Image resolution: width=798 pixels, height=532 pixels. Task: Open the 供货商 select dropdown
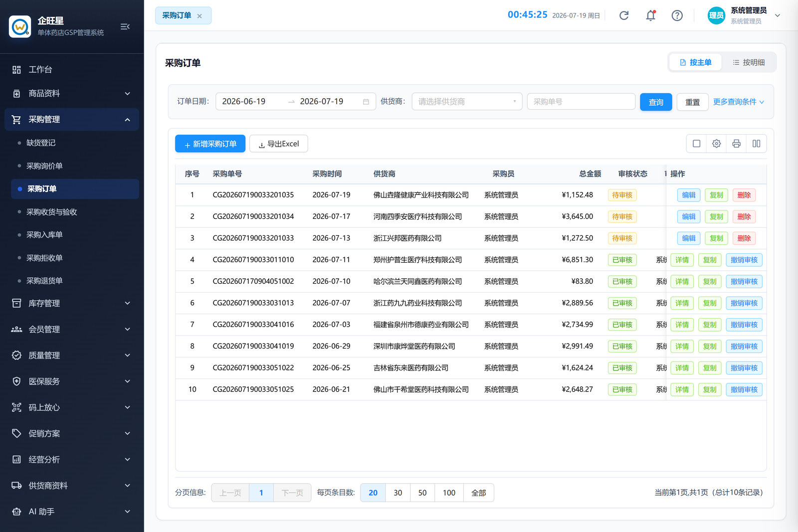[467, 102]
